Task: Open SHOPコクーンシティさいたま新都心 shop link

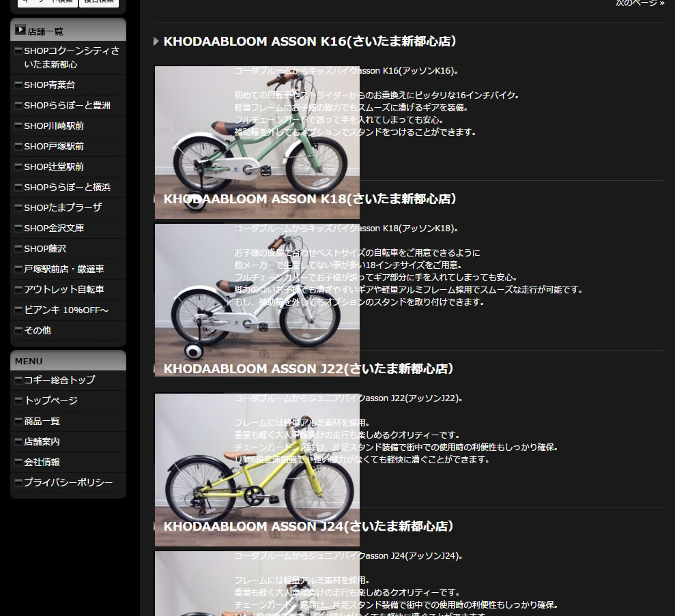Action: coord(72,57)
